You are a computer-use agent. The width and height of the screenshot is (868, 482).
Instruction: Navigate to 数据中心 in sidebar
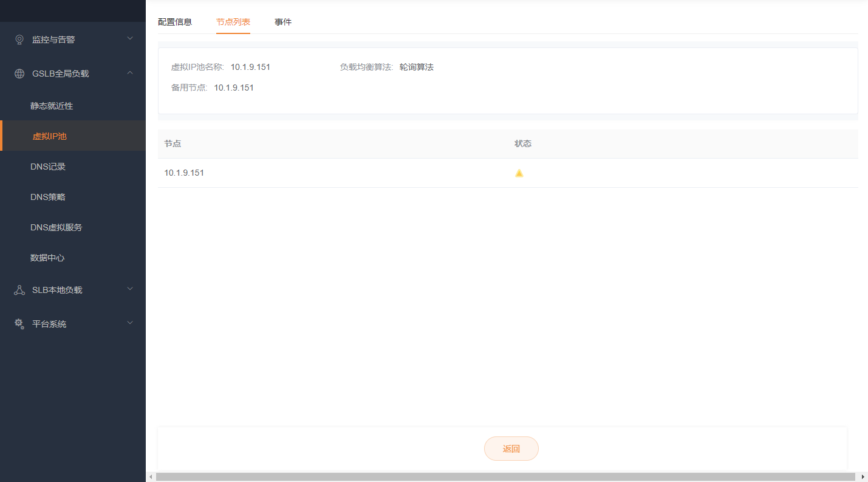pos(47,258)
